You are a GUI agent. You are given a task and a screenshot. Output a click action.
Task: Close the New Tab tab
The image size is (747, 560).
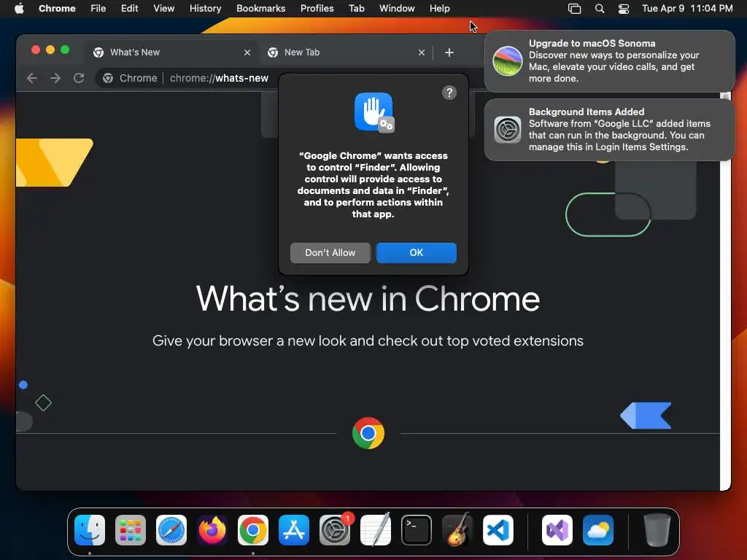(421, 52)
